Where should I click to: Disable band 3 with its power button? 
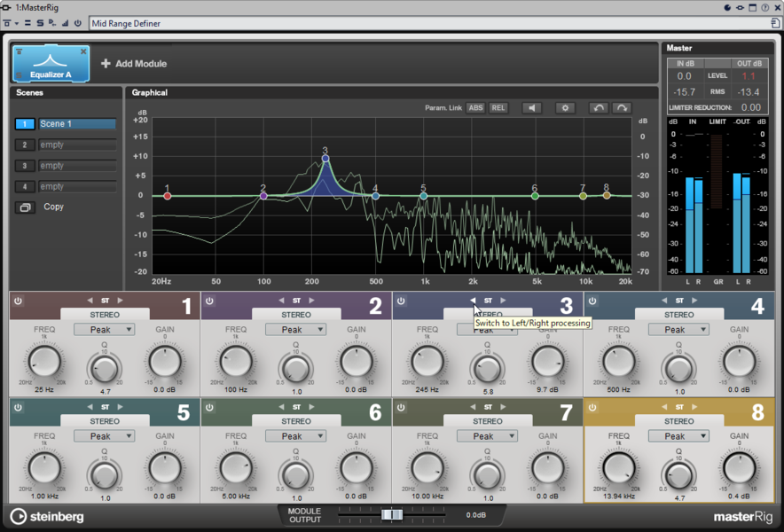point(401,301)
